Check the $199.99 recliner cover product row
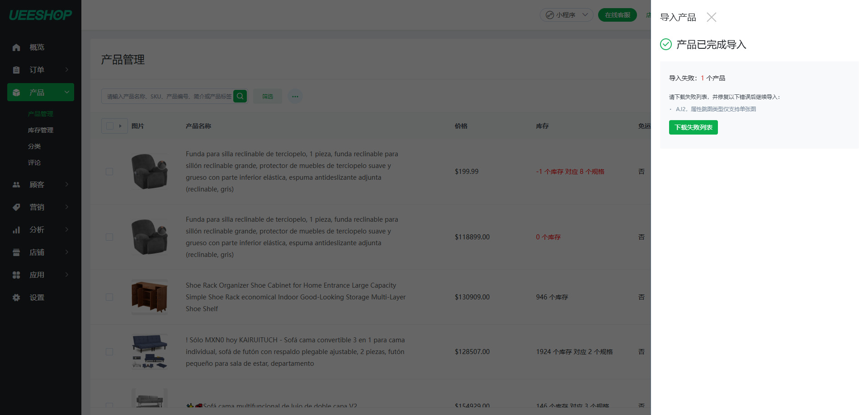 tap(109, 172)
